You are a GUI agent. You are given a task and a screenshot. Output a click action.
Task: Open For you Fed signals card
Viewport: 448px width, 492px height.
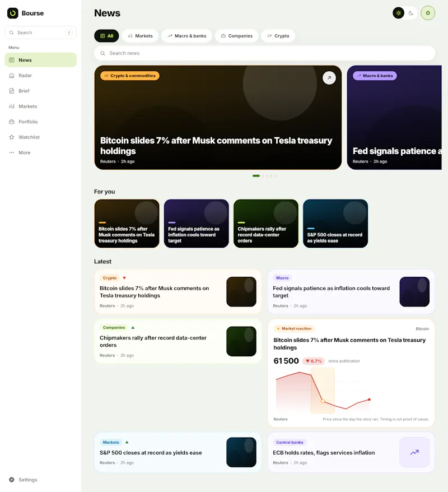[x=196, y=224]
